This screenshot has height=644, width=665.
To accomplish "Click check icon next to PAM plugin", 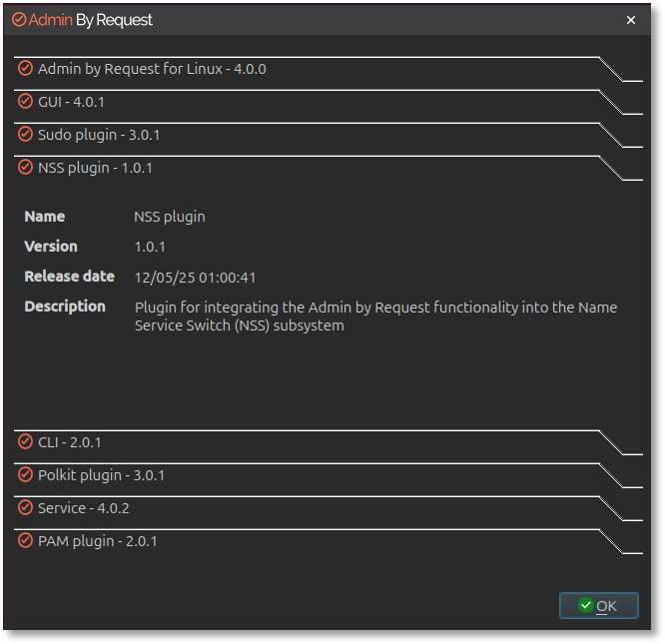I will (25, 541).
